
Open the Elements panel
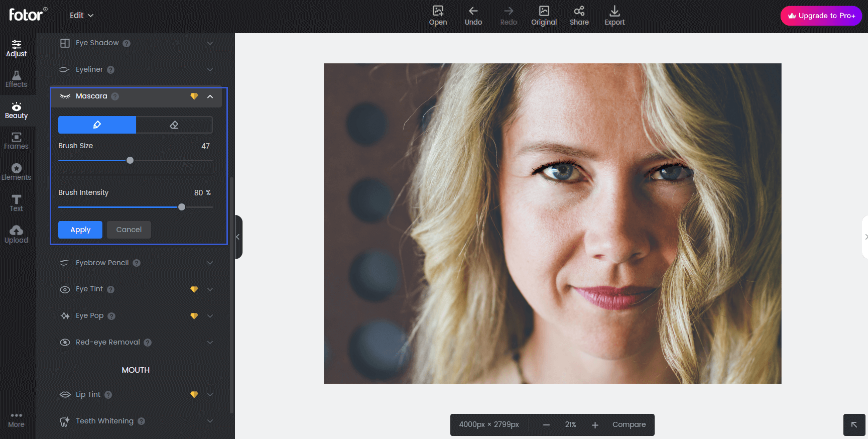pos(16,172)
